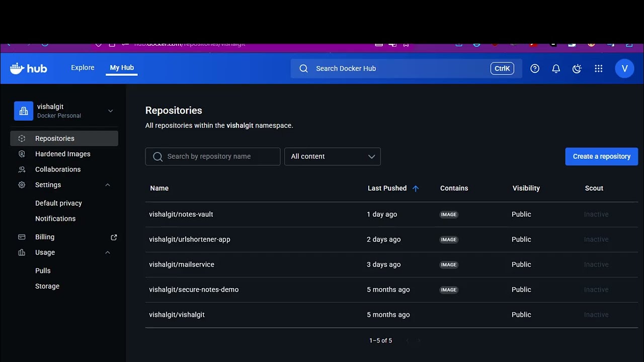Open Pulls usage page
This screenshot has width=644, height=362.
43,270
